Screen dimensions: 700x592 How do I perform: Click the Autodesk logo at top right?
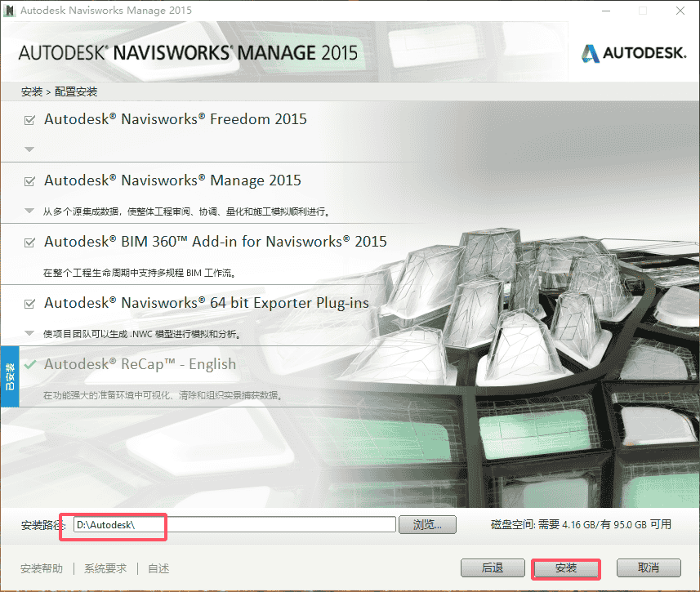[634, 53]
